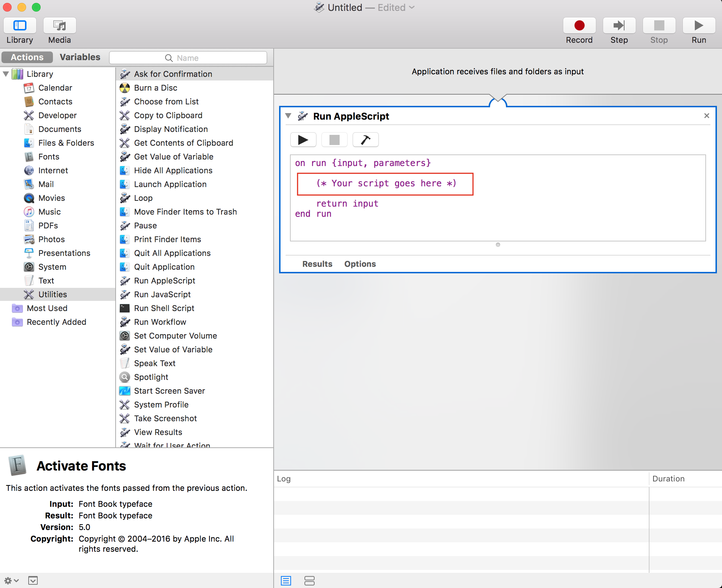Choose the Launch Application action

coord(195,184)
